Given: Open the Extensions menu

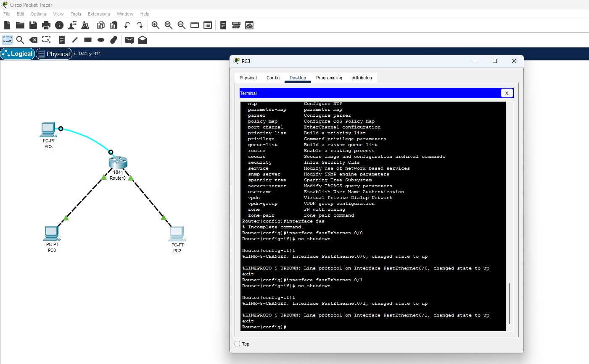Looking at the screenshot, I should (99, 14).
